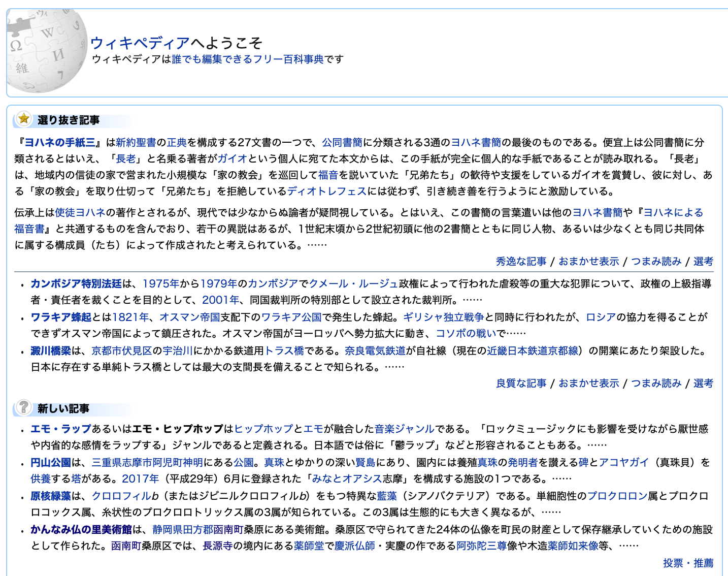728x576 pixels.
Task: Follow the 1821年 link
Action: pyautogui.click(x=130, y=317)
